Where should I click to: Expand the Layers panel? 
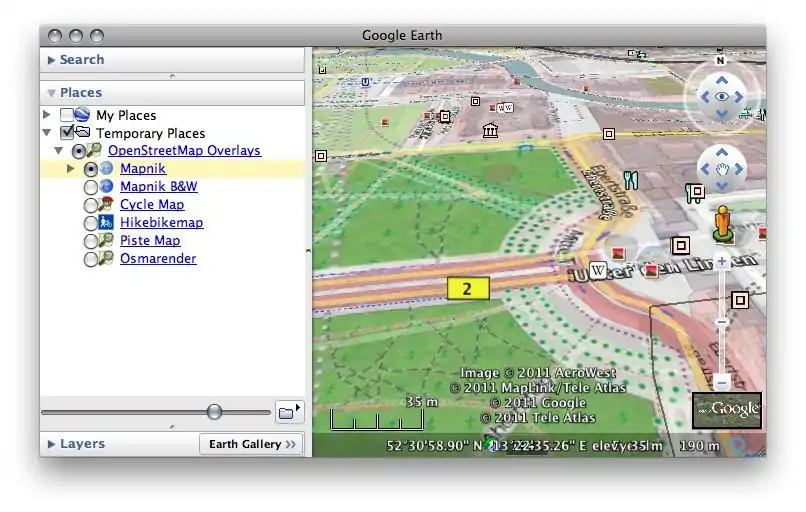(52, 444)
